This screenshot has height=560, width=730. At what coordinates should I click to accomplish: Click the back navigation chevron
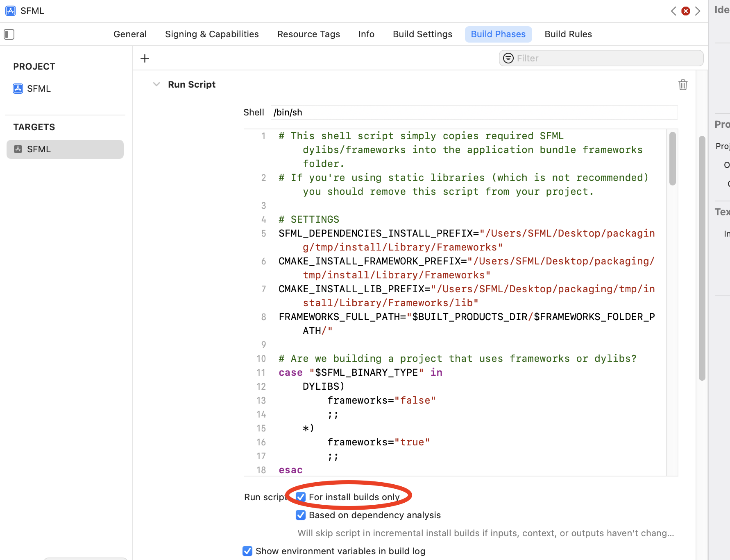[x=673, y=11]
